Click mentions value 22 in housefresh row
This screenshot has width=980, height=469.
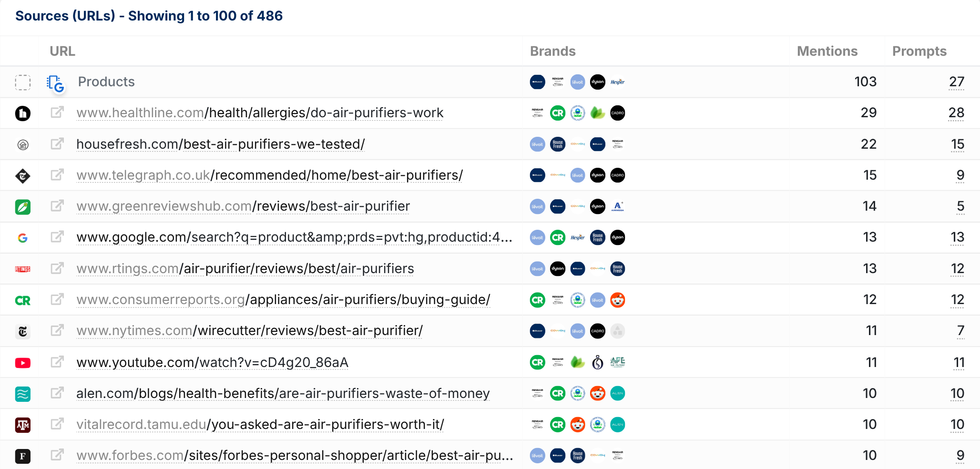pos(868,144)
